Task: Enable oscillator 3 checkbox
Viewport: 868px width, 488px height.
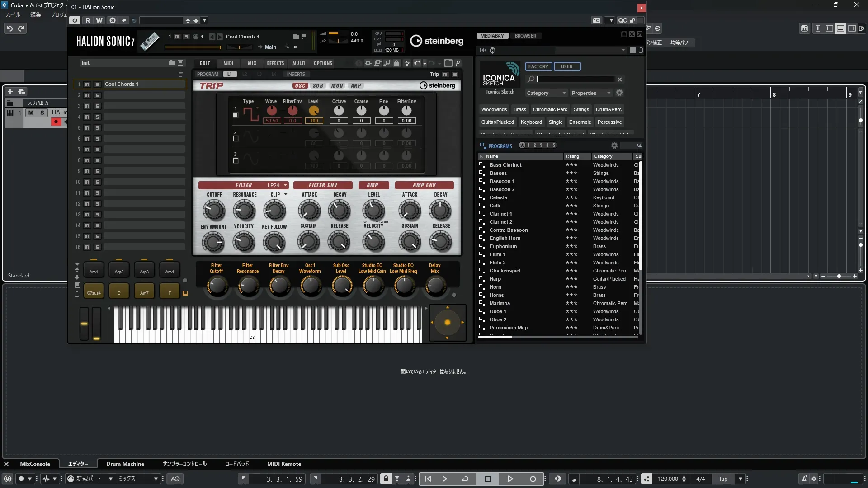Action: 236,161
